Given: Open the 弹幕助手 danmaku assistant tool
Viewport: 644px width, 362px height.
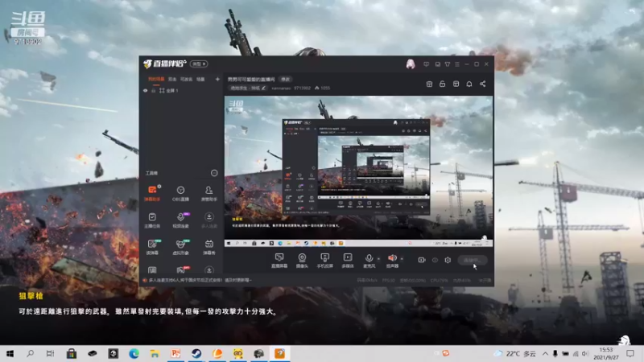Looking at the screenshot, I should pos(152,193).
